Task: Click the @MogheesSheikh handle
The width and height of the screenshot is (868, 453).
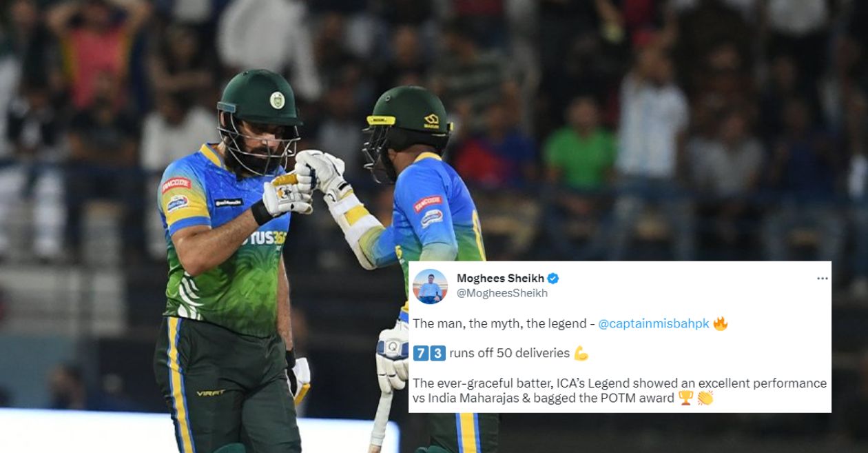Action: coord(502,293)
